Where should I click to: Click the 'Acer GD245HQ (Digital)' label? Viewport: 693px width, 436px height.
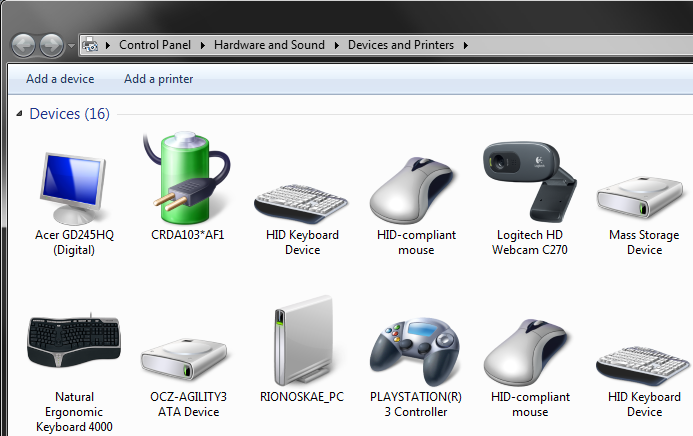click(x=74, y=242)
